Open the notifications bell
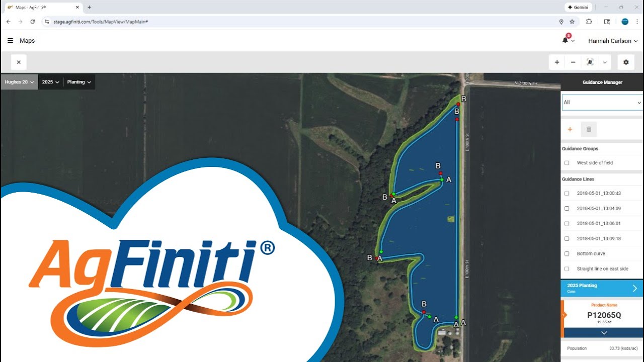644x362 pixels. pos(565,40)
